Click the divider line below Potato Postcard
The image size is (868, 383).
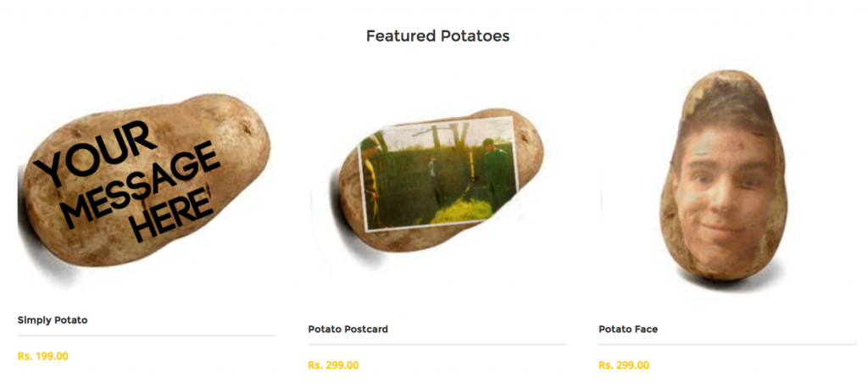click(x=437, y=344)
